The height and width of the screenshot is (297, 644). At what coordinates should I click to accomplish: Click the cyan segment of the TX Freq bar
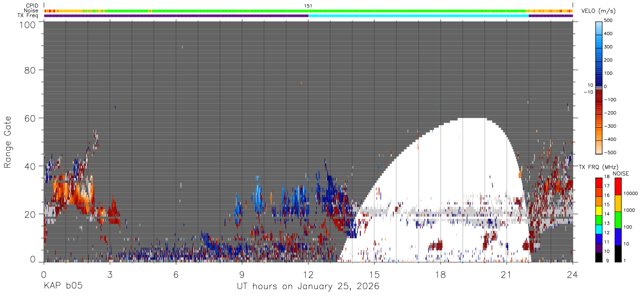pyautogui.click(x=418, y=16)
